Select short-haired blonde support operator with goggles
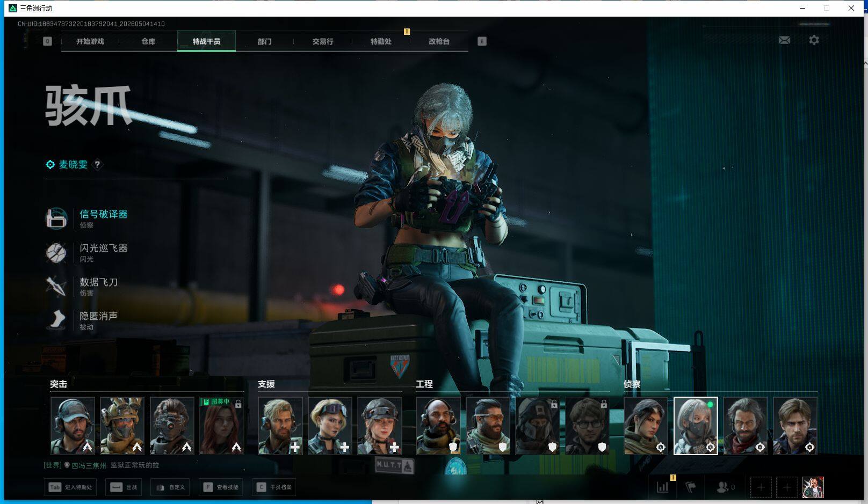This screenshot has height=504, width=868. coord(330,426)
